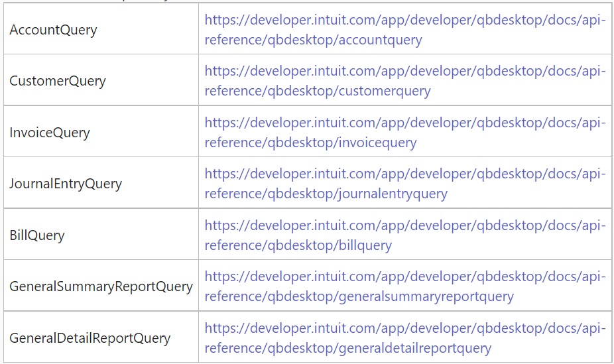Image resolution: width=614 pixels, height=364 pixels.
Task: Select the AccountQuery cell text
Action: tap(53, 30)
